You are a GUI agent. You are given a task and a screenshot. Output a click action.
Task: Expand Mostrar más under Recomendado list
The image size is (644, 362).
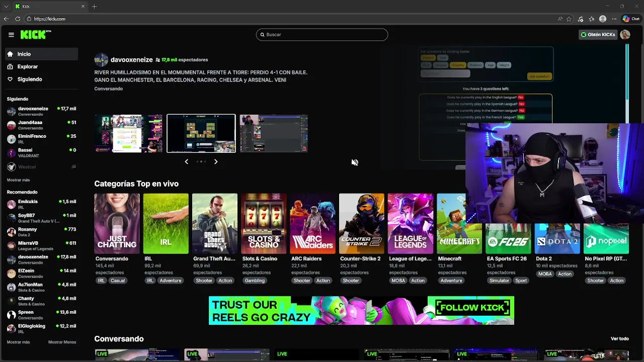tap(18, 342)
